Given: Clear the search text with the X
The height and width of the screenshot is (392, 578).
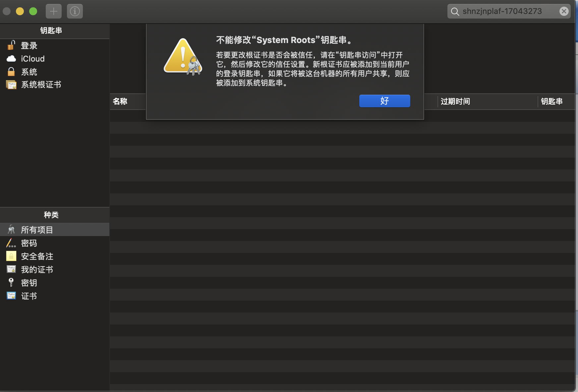Looking at the screenshot, I should (564, 11).
